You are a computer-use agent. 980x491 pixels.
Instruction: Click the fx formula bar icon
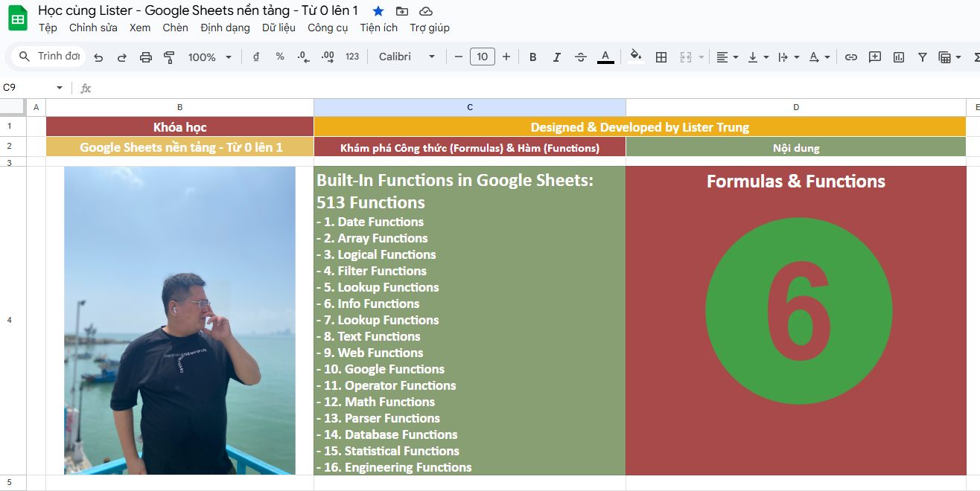[x=86, y=88]
